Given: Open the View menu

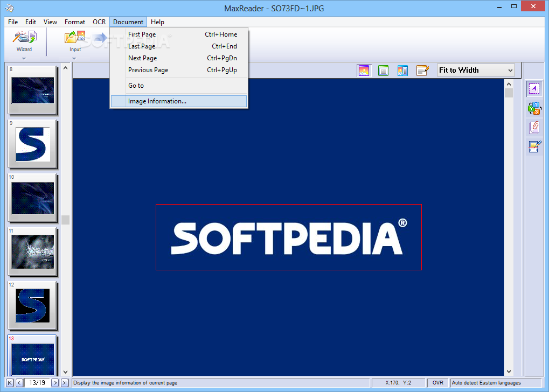Looking at the screenshot, I should tap(50, 22).
